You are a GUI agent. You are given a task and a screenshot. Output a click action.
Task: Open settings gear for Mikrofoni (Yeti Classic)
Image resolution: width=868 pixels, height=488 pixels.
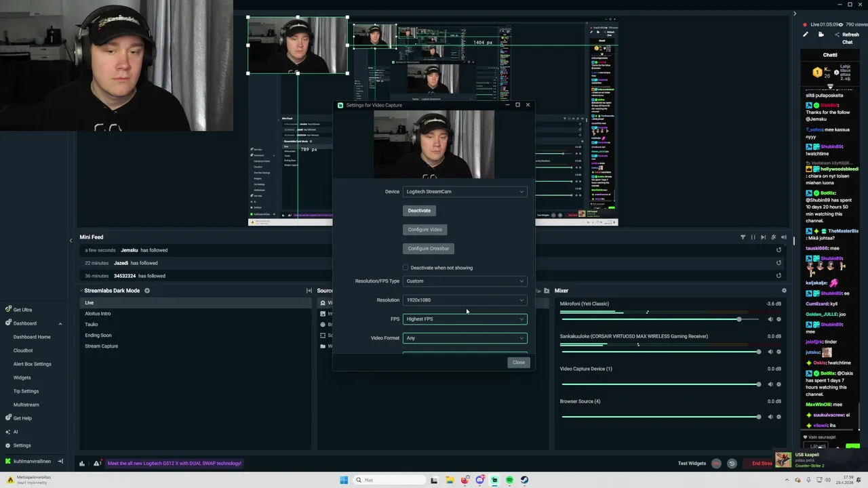(x=778, y=319)
